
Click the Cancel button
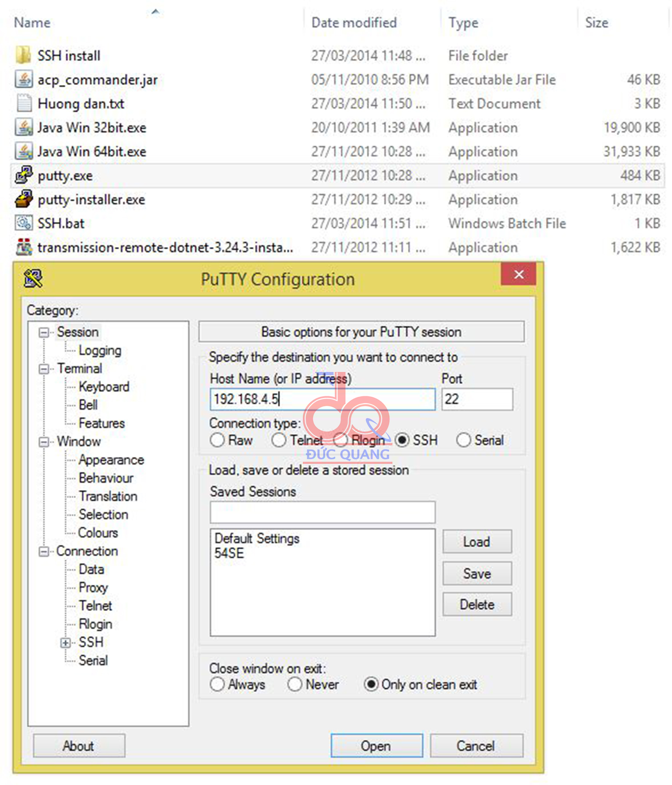[476, 745]
